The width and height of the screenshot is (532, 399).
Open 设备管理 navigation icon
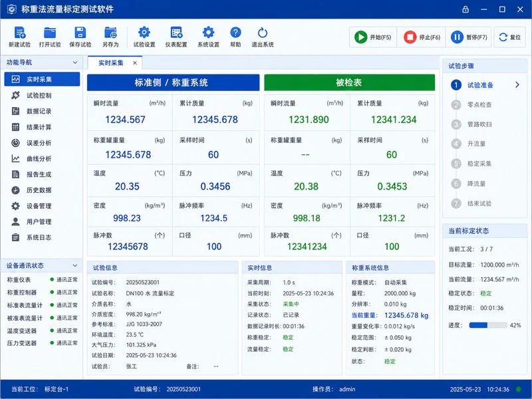tap(15, 206)
